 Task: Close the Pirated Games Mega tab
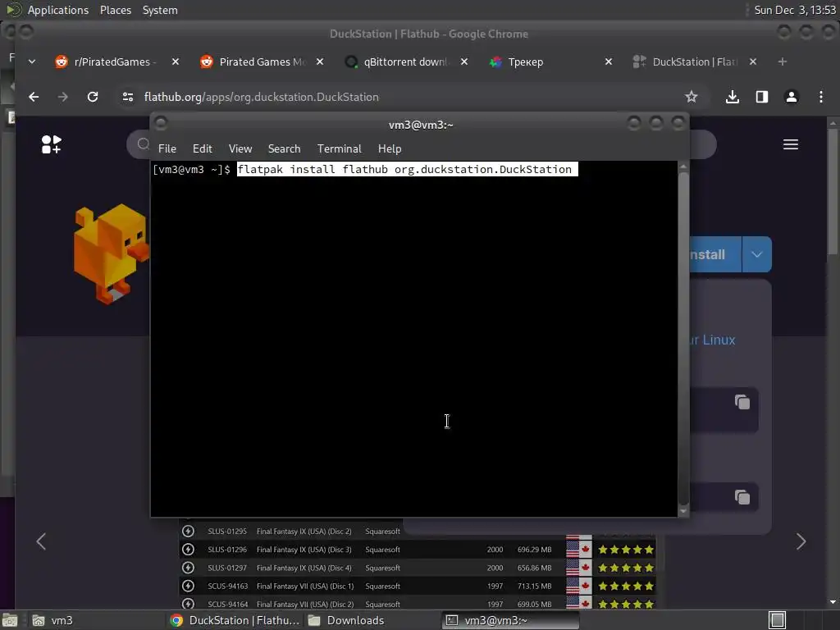[x=320, y=62]
